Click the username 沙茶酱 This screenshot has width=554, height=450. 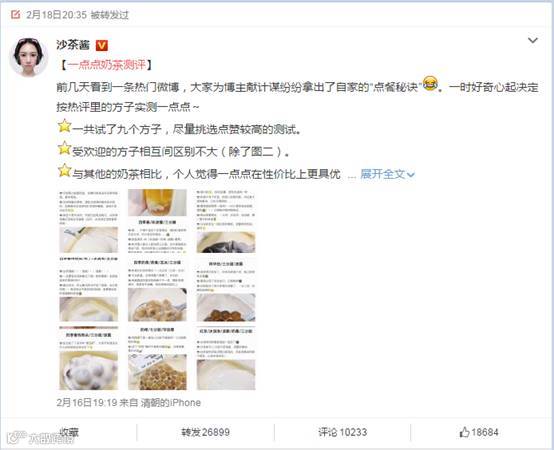coord(73,45)
